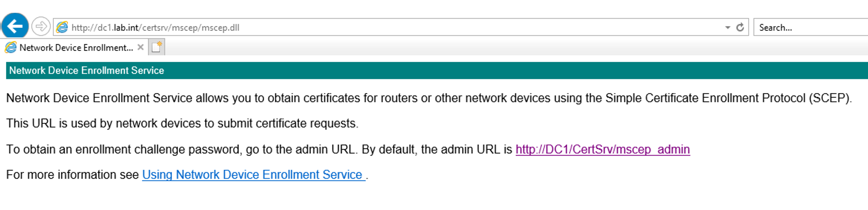Viewport: 868px width, 210px height.
Task: Expand the address bar autocomplete dropdown
Action: (728, 28)
